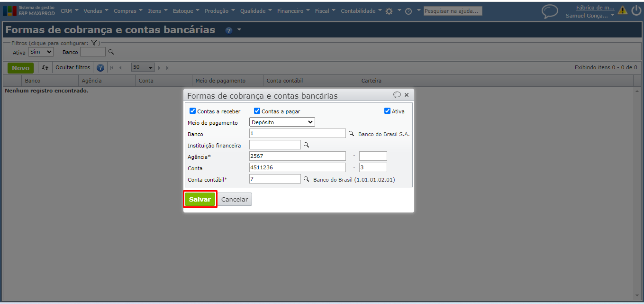Click the refresh icon next to Novo
The width and height of the screenshot is (644, 304).
pyautogui.click(x=45, y=68)
